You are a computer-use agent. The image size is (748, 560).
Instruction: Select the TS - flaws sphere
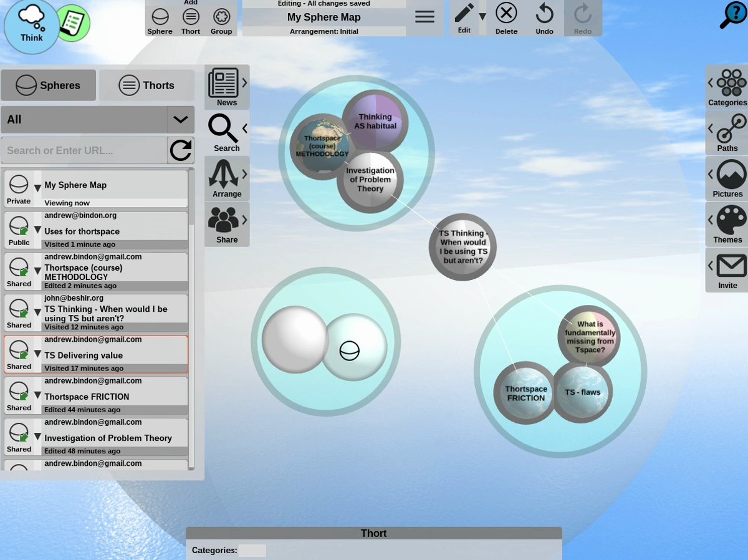tap(583, 393)
